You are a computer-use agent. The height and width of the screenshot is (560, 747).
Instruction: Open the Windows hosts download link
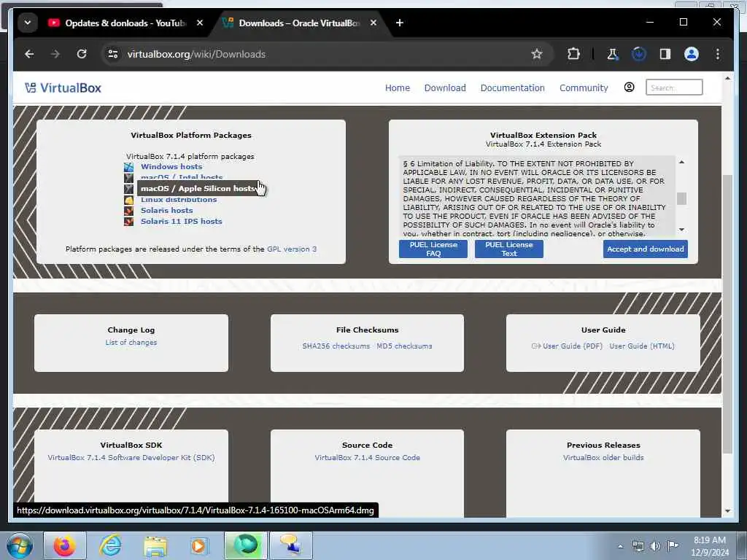coord(171,167)
